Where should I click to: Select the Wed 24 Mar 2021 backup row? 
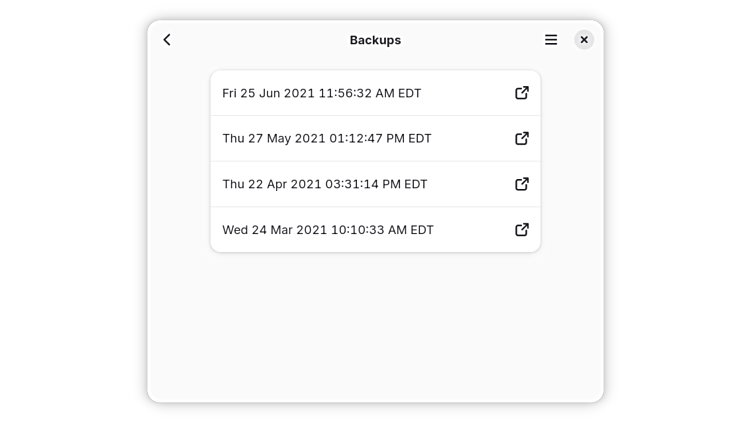coord(360,230)
